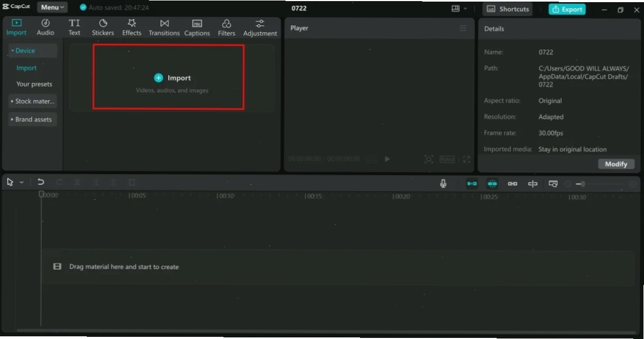Select Import under Device
This screenshot has height=339, width=644.
pyautogui.click(x=26, y=68)
